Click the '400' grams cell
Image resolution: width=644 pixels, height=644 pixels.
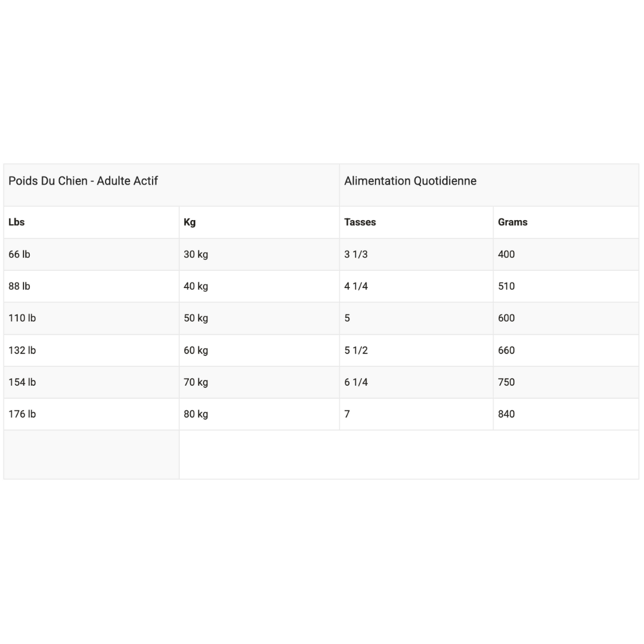(566, 255)
